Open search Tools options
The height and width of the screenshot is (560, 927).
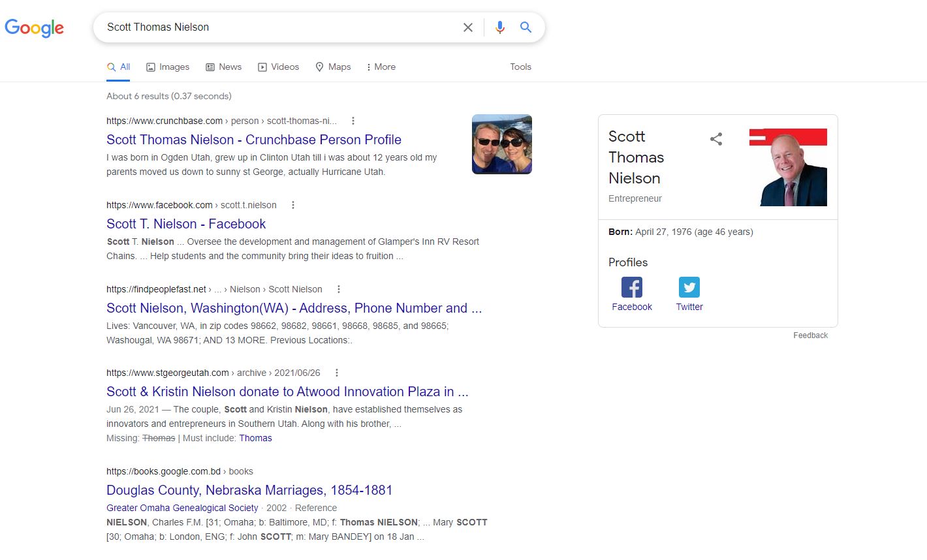tap(520, 67)
